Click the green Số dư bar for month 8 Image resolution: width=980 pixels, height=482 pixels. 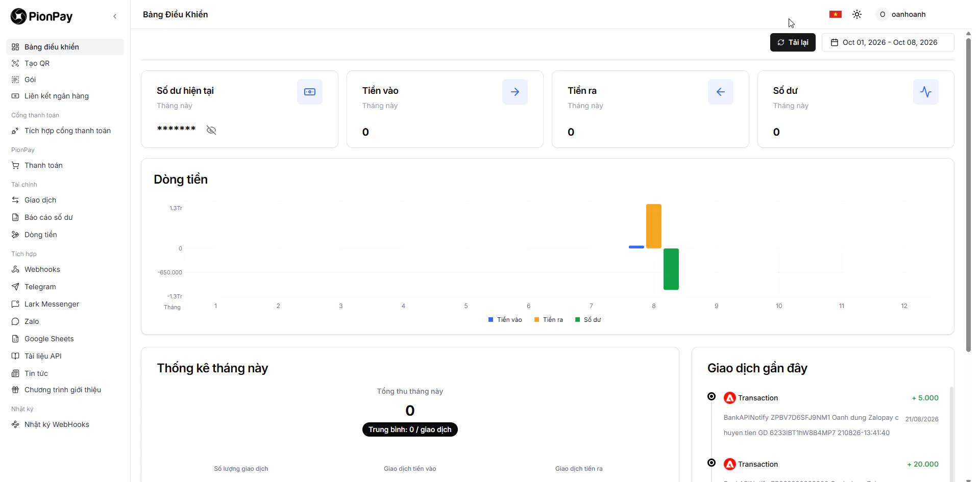pyautogui.click(x=671, y=269)
